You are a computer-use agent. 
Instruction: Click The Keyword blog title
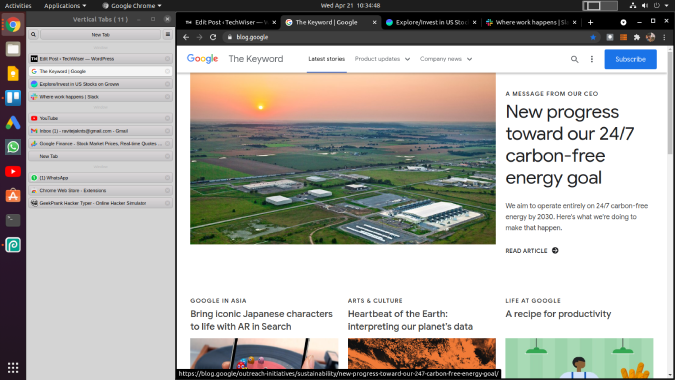click(x=256, y=59)
